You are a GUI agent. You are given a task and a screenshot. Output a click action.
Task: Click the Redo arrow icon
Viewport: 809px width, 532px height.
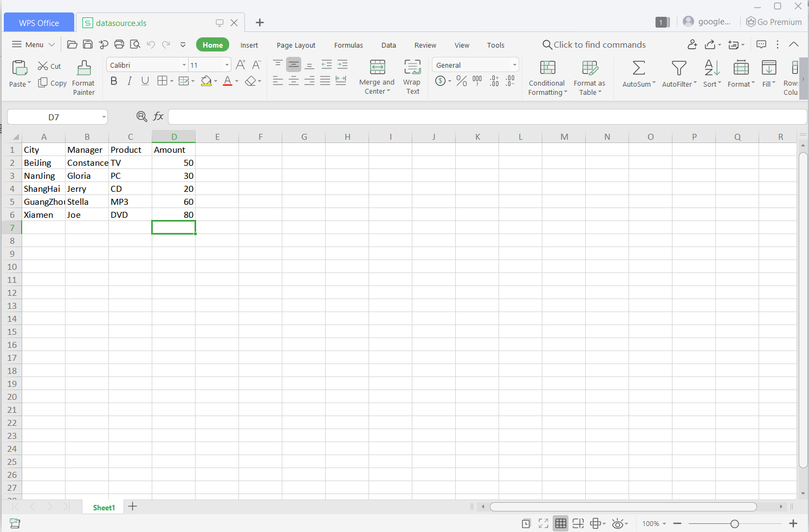(166, 44)
